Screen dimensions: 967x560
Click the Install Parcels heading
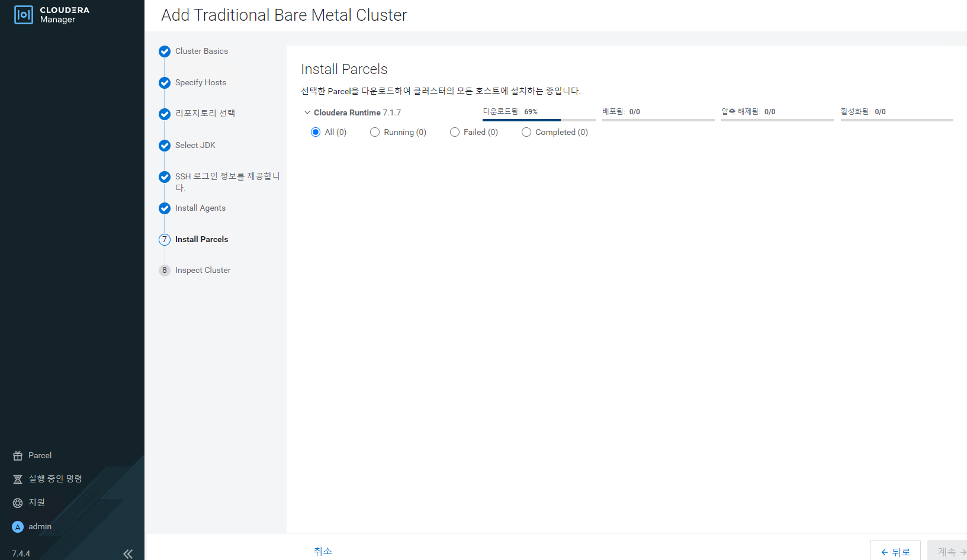coord(344,69)
